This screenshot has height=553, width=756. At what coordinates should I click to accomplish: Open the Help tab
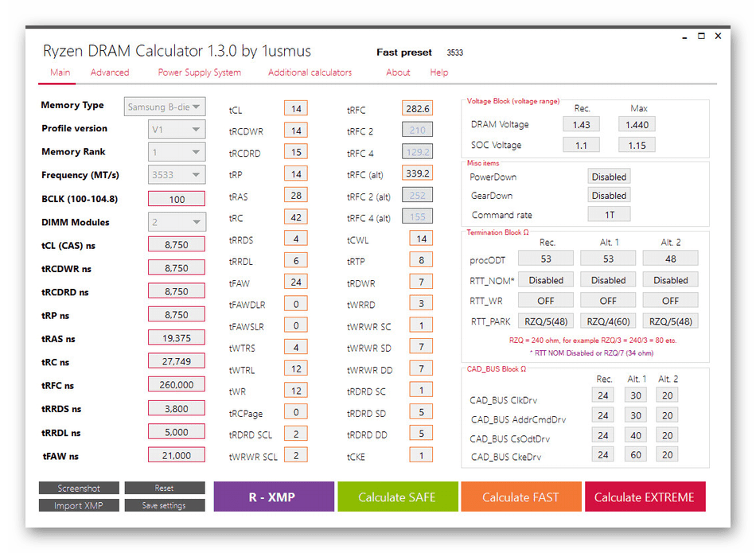click(x=439, y=72)
